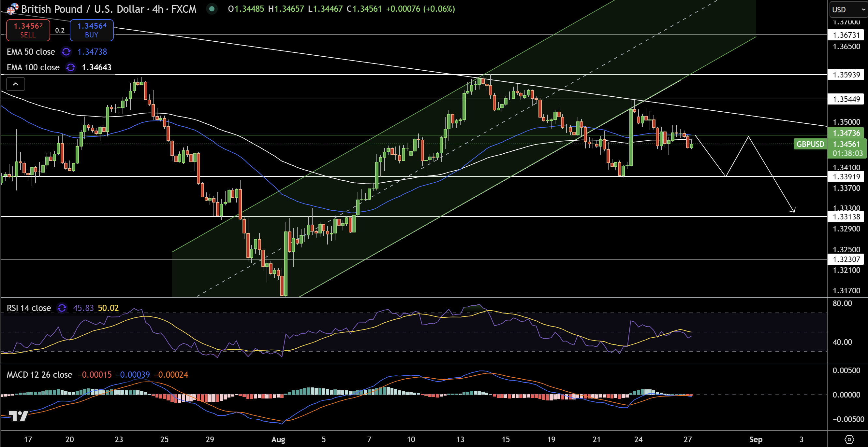Click the green GBPUSD price label
The height and width of the screenshot is (447, 868).
810,144
